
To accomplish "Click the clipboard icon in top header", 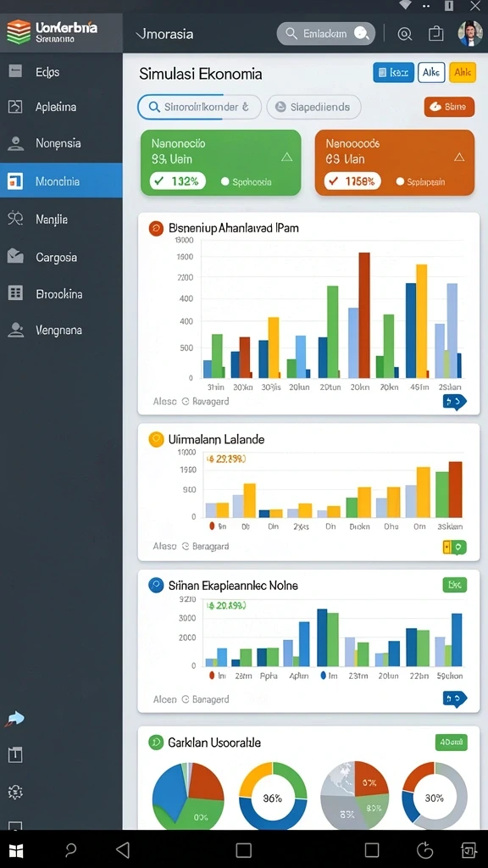I will pyautogui.click(x=436, y=34).
